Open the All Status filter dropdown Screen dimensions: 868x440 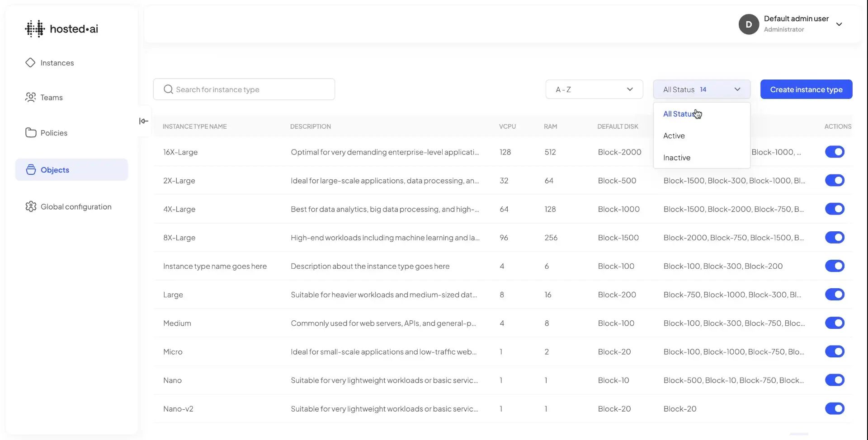coord(701,89)
